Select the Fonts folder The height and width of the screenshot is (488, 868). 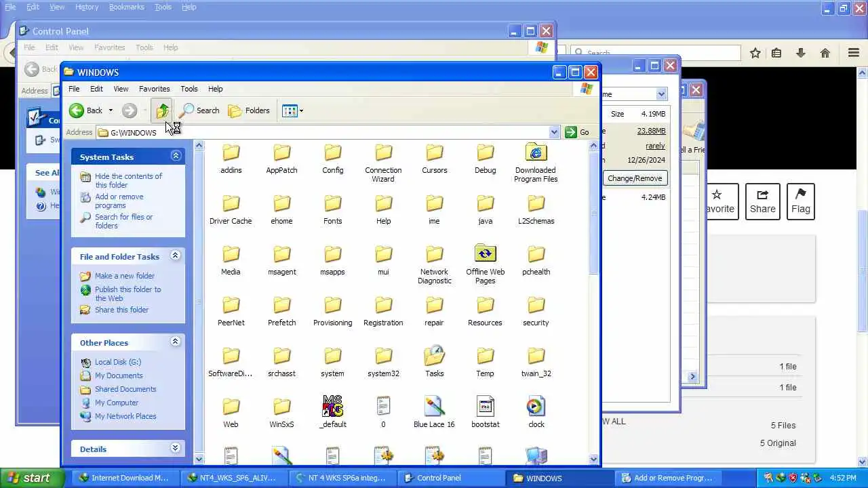332,211
